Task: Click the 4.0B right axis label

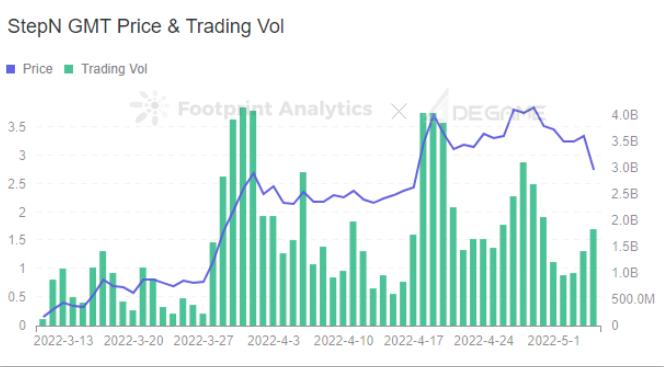Action: [x=625, y=115]
